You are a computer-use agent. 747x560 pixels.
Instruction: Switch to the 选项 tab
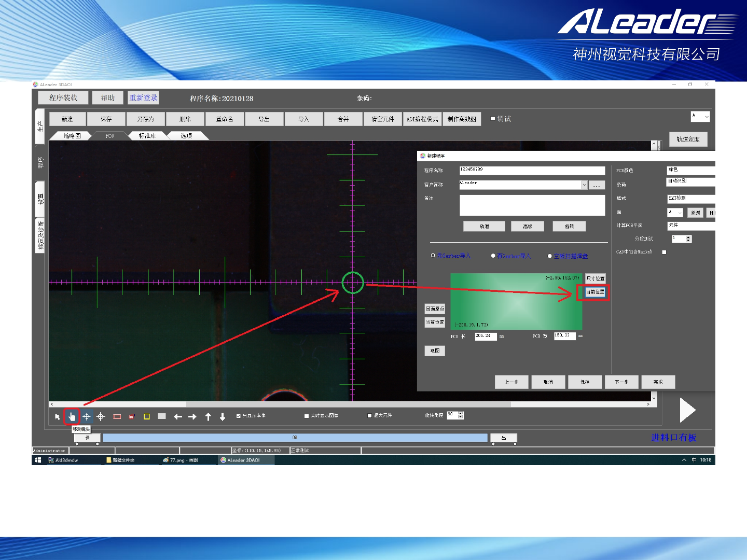click(x=186, y=136)
